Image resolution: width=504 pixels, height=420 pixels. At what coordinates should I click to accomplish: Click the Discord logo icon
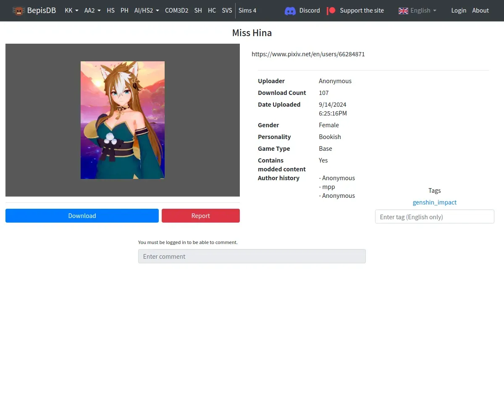pos(290,11)
